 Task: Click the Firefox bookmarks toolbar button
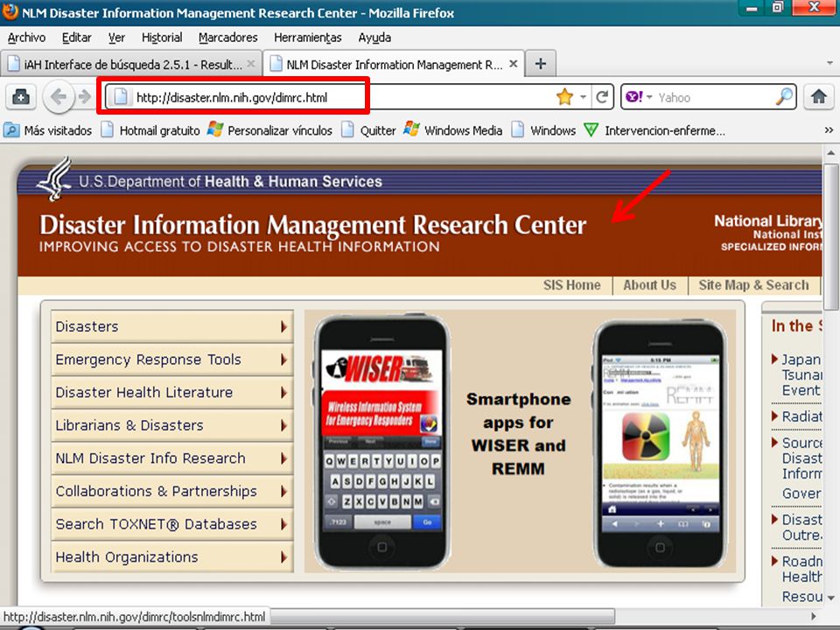[x=21, y=97]
